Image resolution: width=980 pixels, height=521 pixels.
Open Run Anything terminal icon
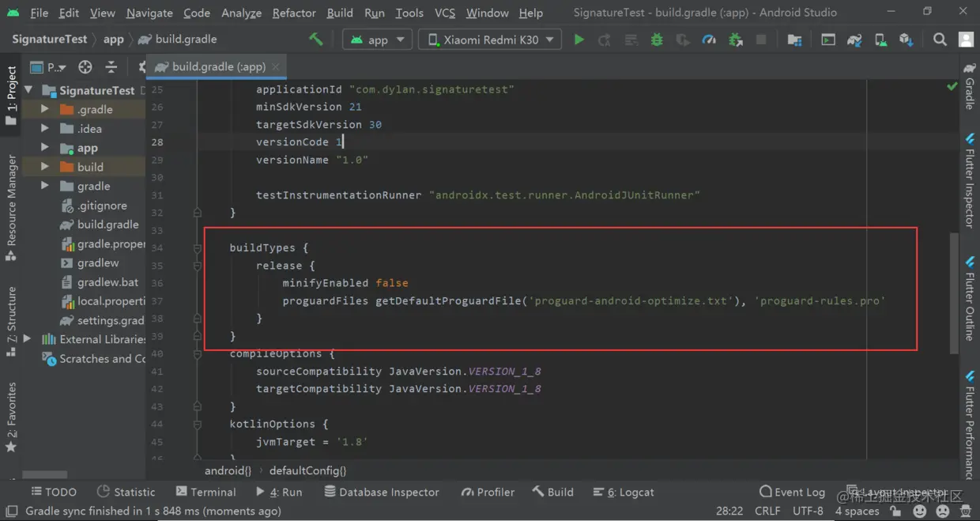pyautogui.click(x=828, y=40)
